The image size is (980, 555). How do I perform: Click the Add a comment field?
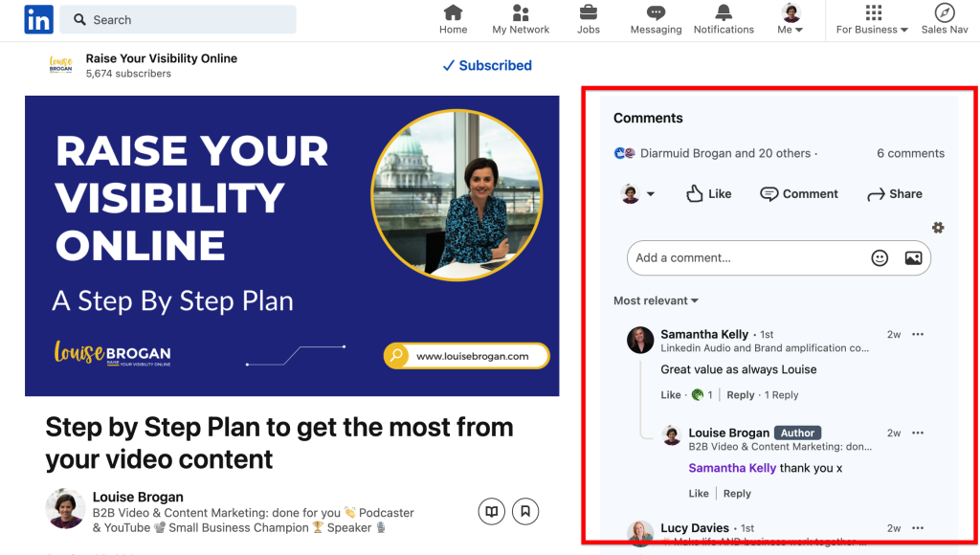746,257
